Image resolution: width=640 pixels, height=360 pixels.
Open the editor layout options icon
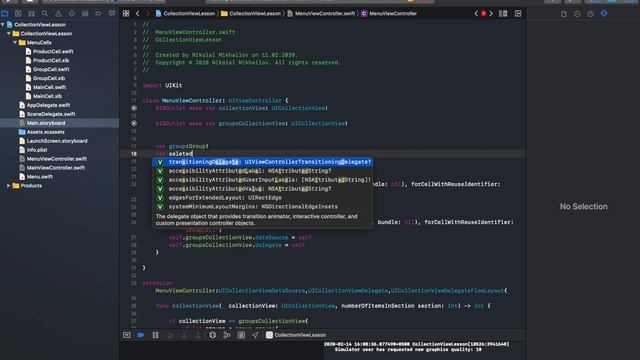[503, 13]
